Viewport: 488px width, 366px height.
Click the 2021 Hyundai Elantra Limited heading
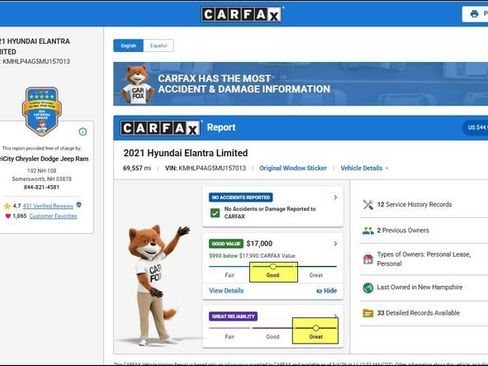point(185,153)
